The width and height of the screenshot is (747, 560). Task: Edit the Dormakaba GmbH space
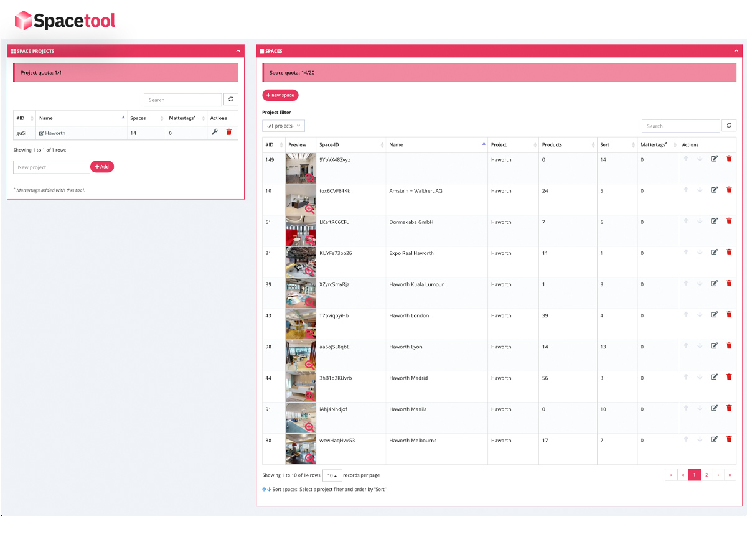pyautogui.click(x=714, y=221)
